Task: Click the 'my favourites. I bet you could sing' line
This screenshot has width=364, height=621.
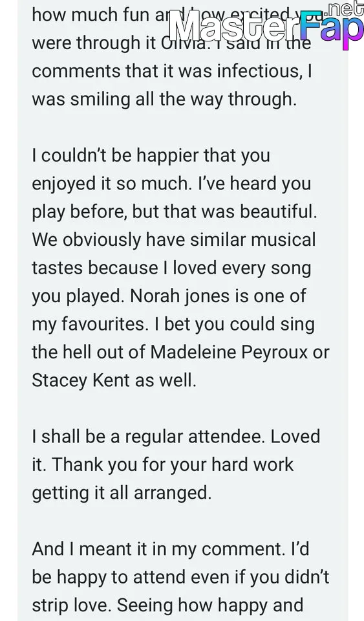Action: coord(173,324)
